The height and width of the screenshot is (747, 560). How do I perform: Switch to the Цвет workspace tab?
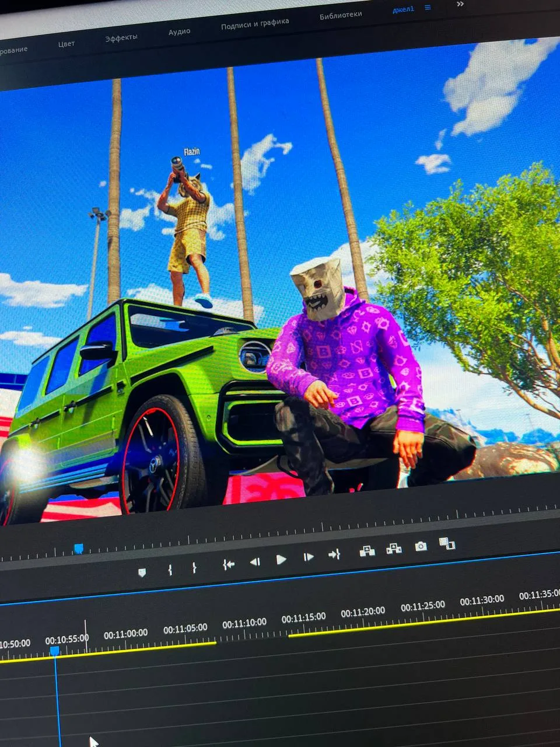point(66,44)
